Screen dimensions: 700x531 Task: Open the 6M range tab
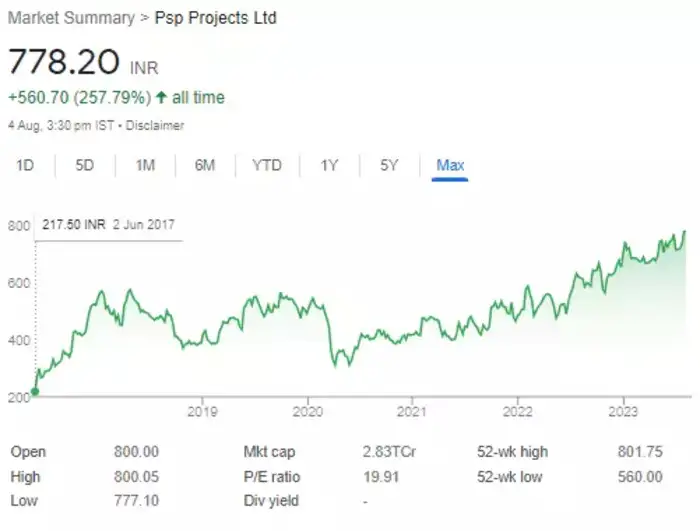(205, 166)
